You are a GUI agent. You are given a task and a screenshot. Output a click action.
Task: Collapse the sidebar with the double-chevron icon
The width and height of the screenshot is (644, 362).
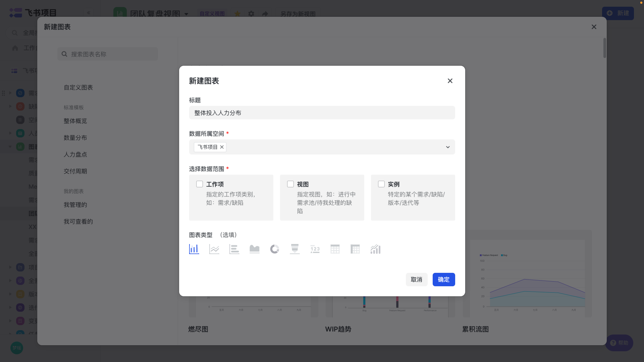89,13
